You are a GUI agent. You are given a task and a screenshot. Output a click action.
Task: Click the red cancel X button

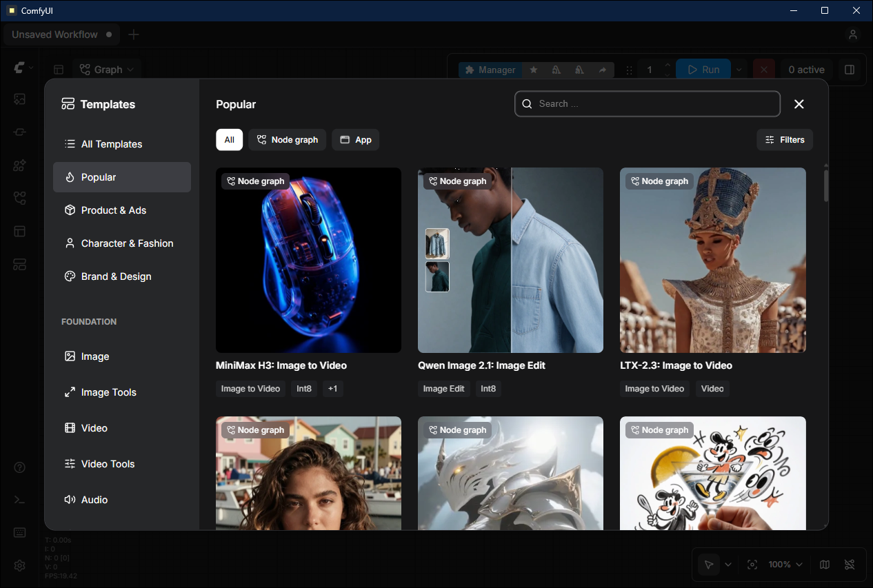click(x=763, y=70)
